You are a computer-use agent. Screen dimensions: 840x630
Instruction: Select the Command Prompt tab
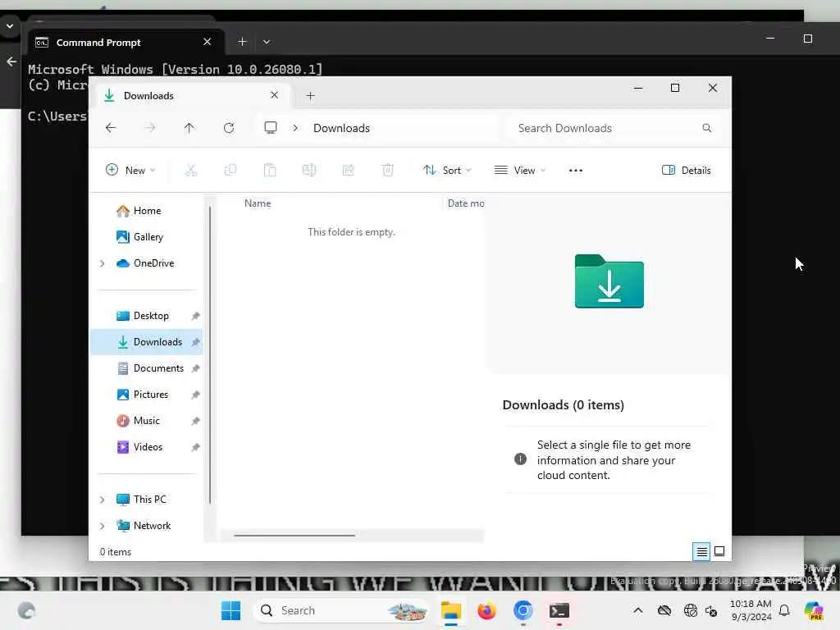(x=126, y=43)
